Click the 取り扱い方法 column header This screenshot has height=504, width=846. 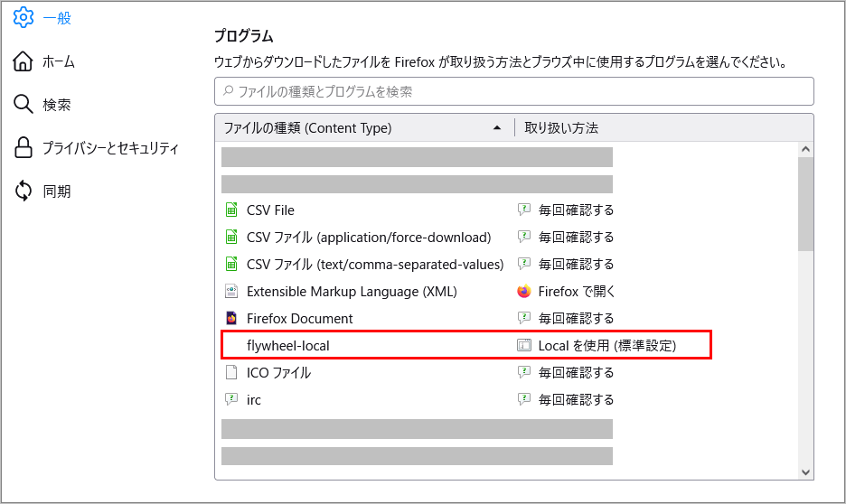561,128
